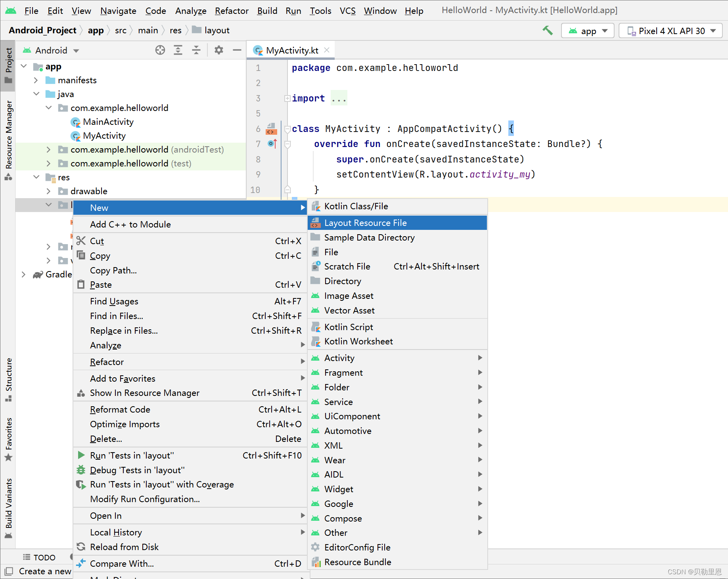Select Run 'Tests in layout' with Coverage
The image size is (728, 579).
point(190,484)
